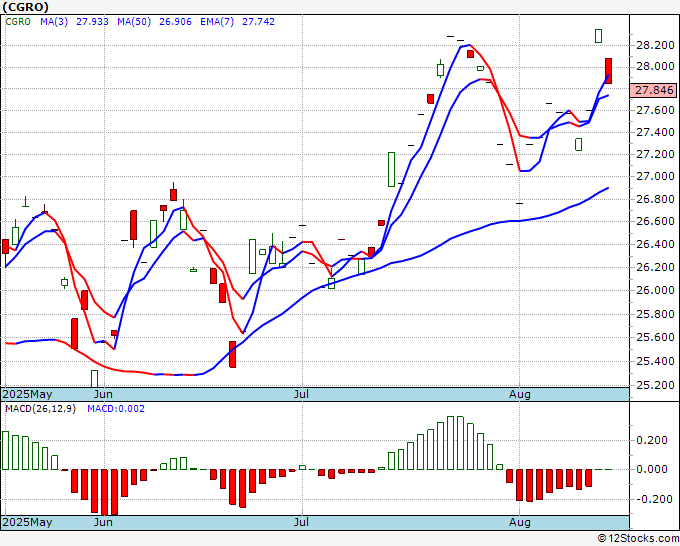680x546 pixels.
Task: Click the current price tag 27.846
Action: tap(654, 90)
